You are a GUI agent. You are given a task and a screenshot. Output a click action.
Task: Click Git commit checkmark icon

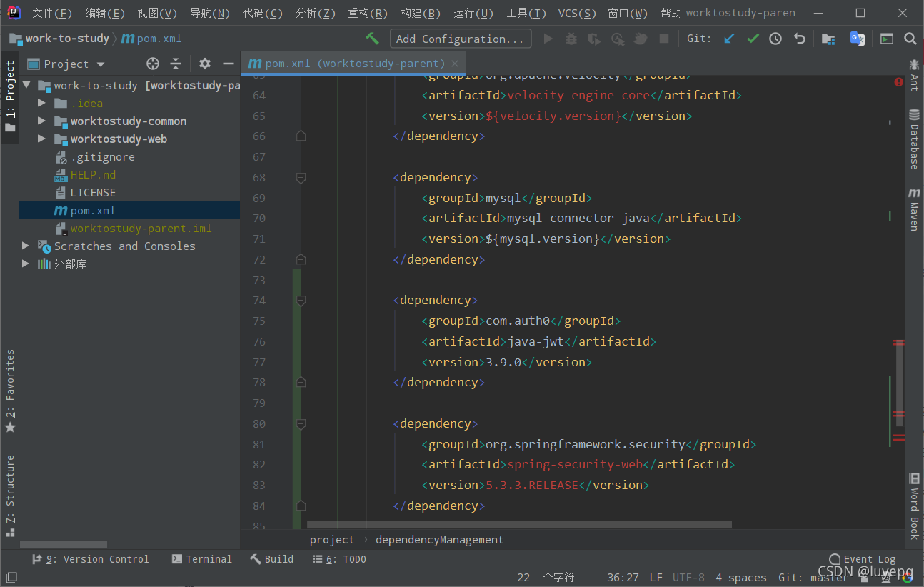click(753, 39)
